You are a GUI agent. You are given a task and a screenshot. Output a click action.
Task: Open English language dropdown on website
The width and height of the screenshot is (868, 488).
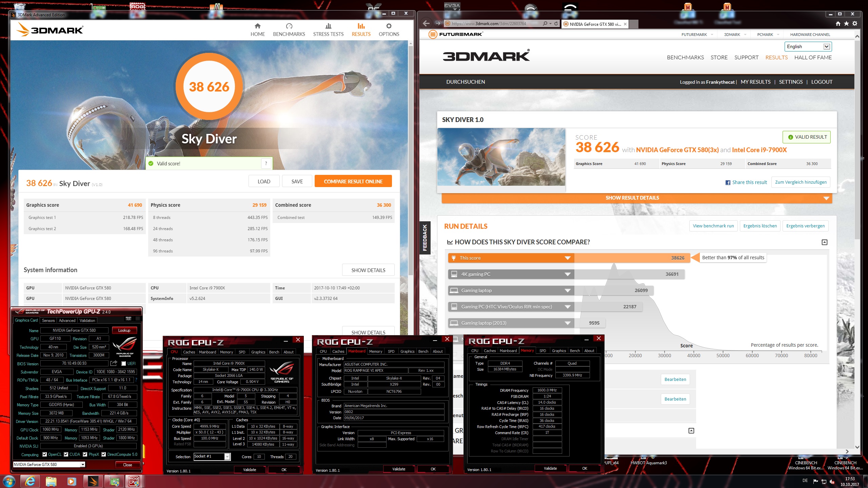click(808, 46)
